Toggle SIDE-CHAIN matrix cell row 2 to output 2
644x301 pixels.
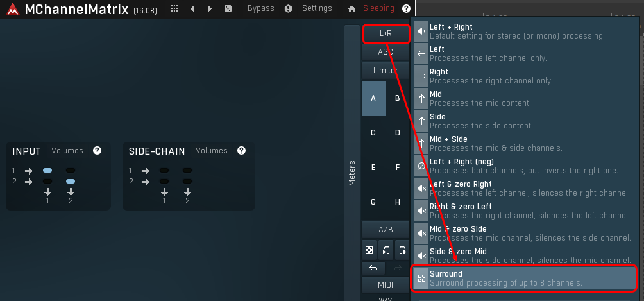point(187,182)
